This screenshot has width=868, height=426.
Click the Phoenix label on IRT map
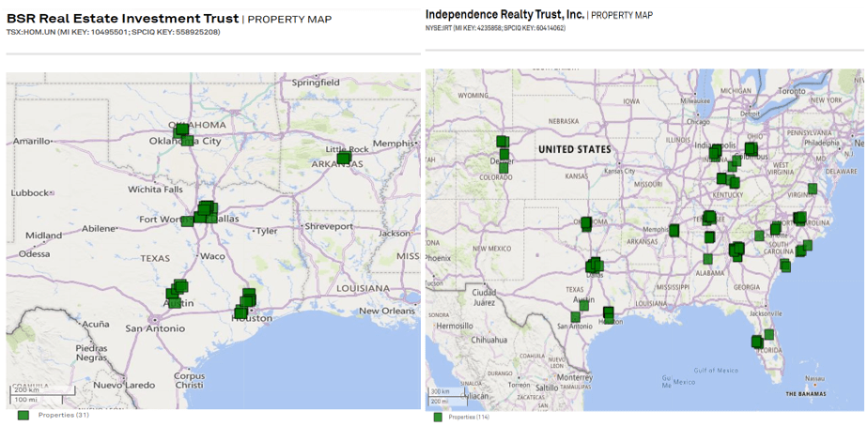tap(436, 258)
